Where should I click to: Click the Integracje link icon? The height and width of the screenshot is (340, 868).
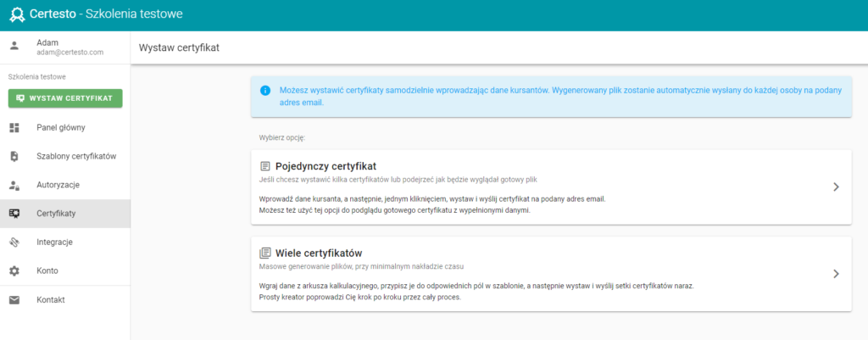pyautogui.click(x=14, y=242)
